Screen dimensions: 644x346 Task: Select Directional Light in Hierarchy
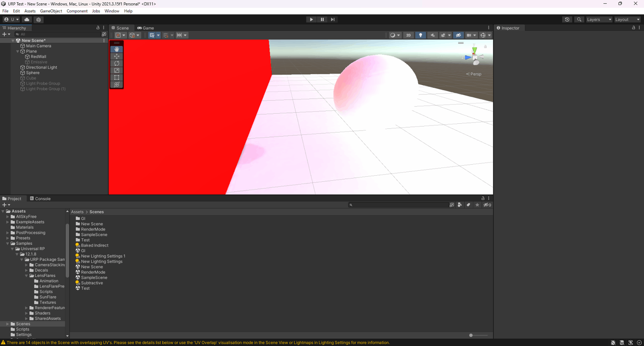click(41, 67)
